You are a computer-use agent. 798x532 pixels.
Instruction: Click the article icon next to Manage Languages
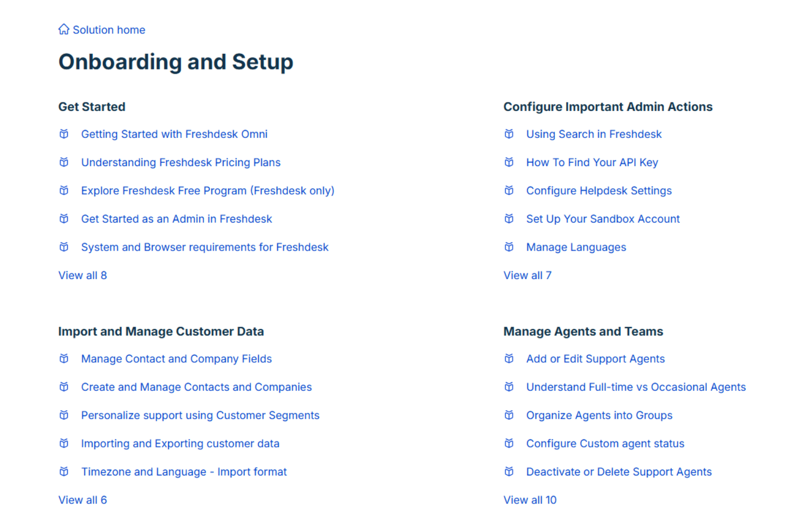pos(509,247)
